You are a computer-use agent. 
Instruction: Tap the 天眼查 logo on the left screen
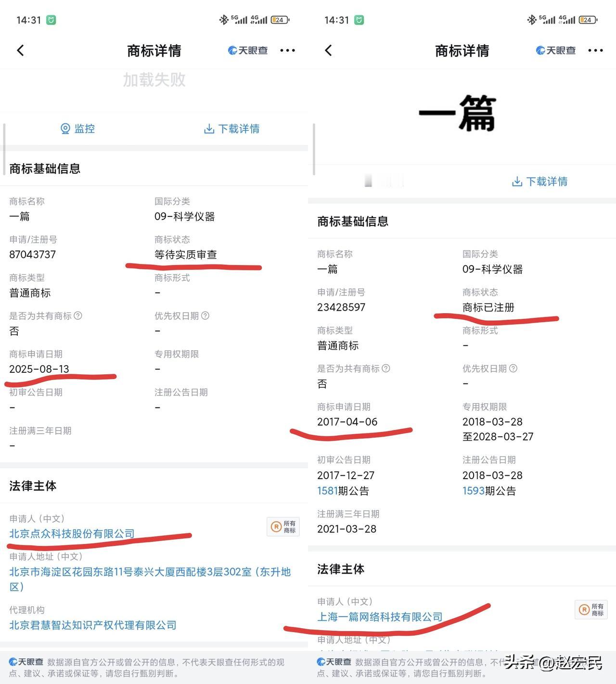click(248, 51)
